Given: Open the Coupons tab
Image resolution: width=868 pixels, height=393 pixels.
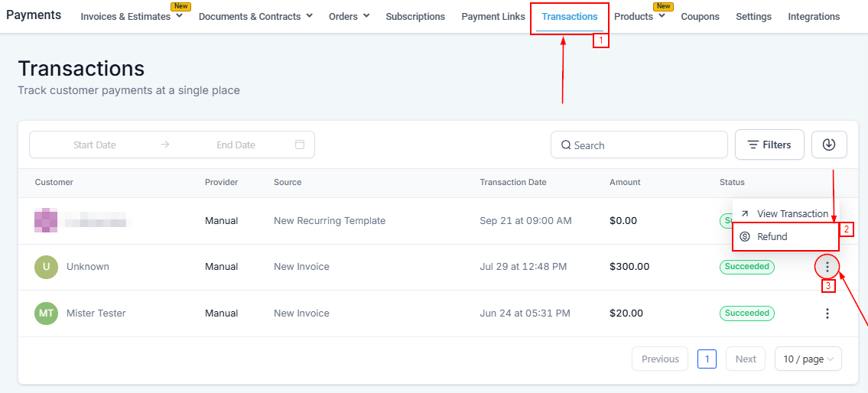Looking at the screenshot, I should 700,16.
